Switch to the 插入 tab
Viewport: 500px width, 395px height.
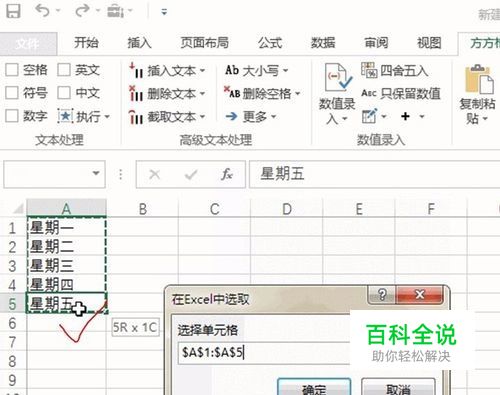click(139, 43)
